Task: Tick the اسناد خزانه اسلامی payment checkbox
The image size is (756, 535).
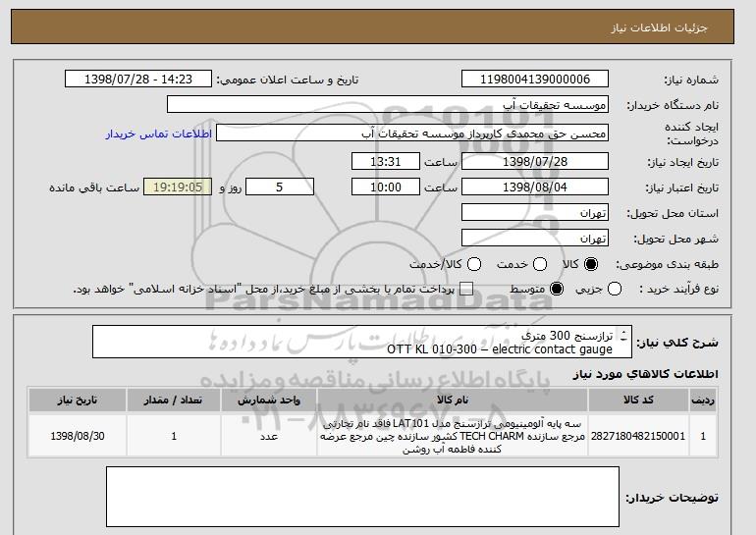Action: pyautogui.click(x=466, y=290)
